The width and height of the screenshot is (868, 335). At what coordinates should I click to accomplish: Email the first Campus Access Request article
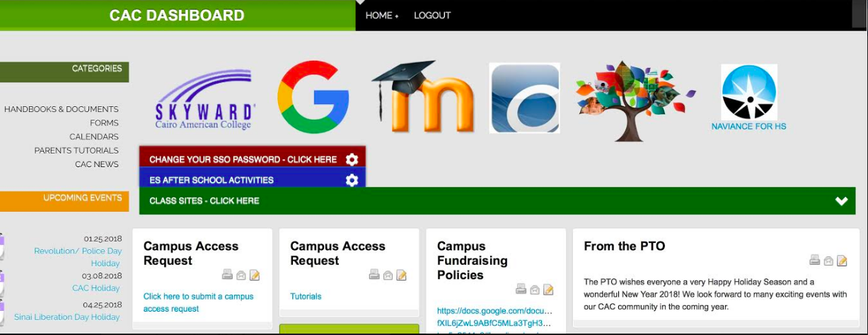click(x=241, y=275)
